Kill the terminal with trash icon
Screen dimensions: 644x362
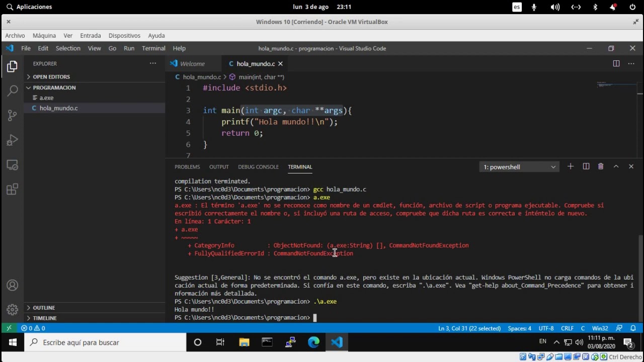point(601,166)
